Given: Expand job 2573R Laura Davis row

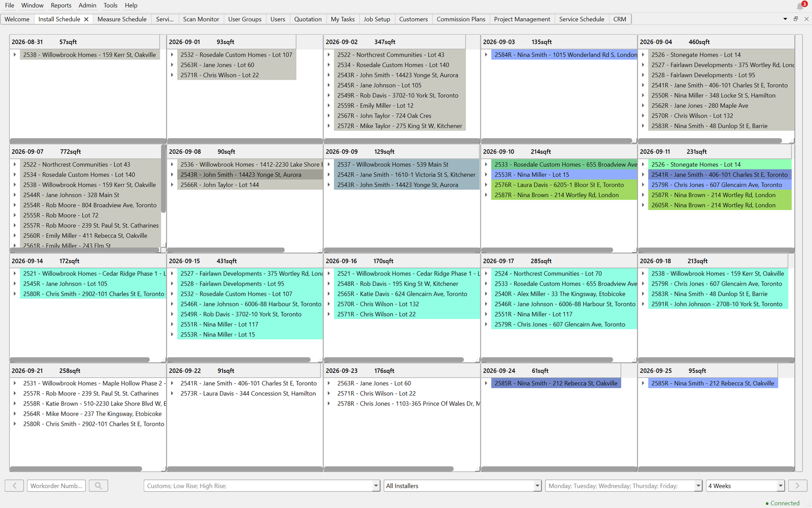Looking at the screenshot, I should point(172,394).
